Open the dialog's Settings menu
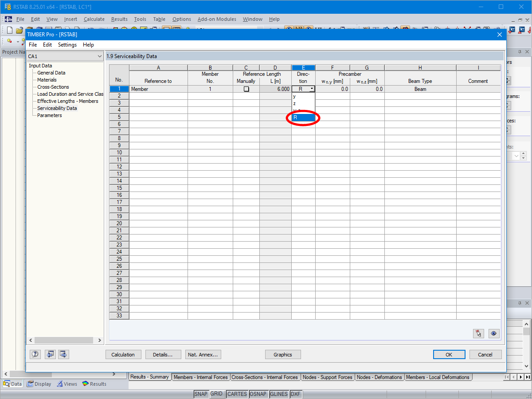Image resolution: width=532 pixels, height=399 pixels. point(67,45)
